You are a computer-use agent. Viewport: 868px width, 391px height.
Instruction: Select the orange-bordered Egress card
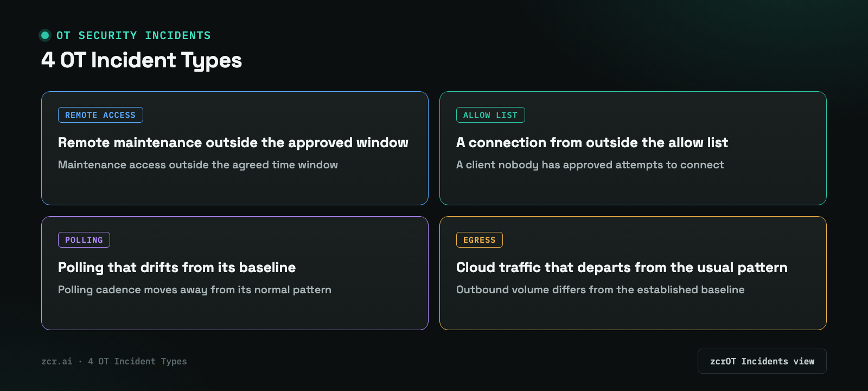tap(633, 273)
